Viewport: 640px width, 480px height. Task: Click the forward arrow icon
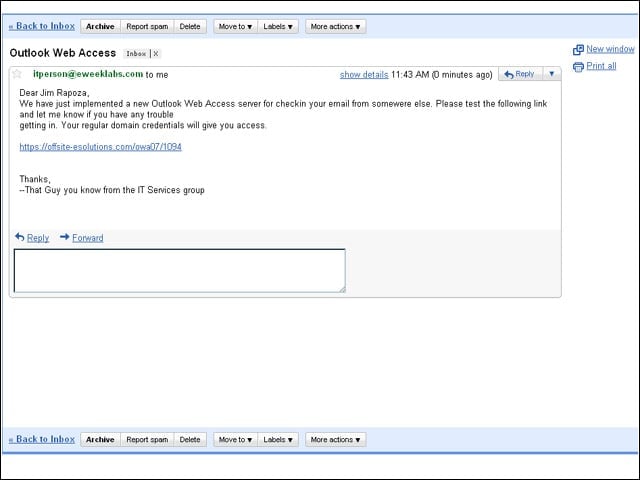click(x=64, y=237)
